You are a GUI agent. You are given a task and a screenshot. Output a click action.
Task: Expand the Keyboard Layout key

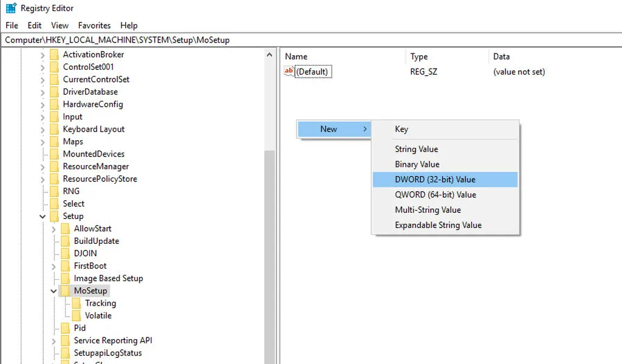coord(43,129)
